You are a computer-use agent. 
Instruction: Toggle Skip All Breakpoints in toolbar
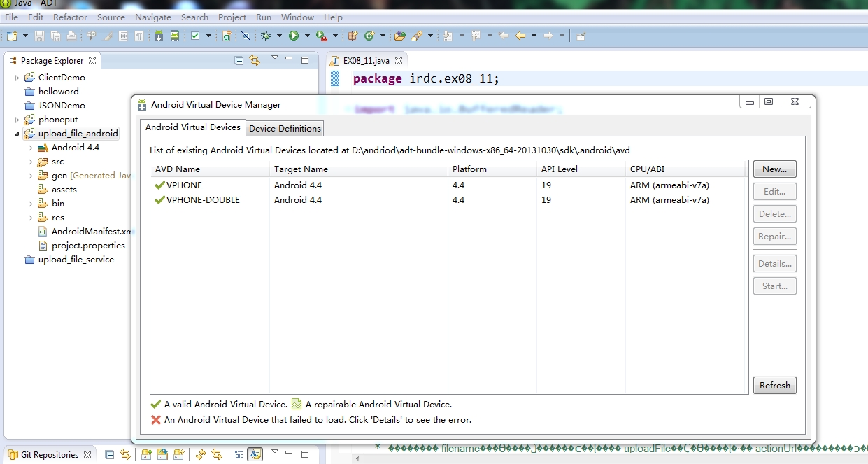pos(246,36)
